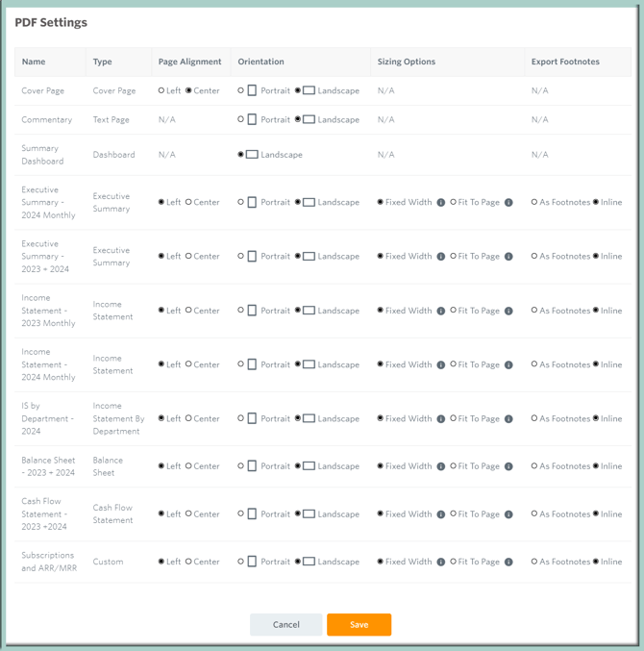Image resolution: width=644 pixels, height=651 pixels.
Task: Choose Fit To Page for Executive Summary 2024 Monthly
Action: [454, 203]
